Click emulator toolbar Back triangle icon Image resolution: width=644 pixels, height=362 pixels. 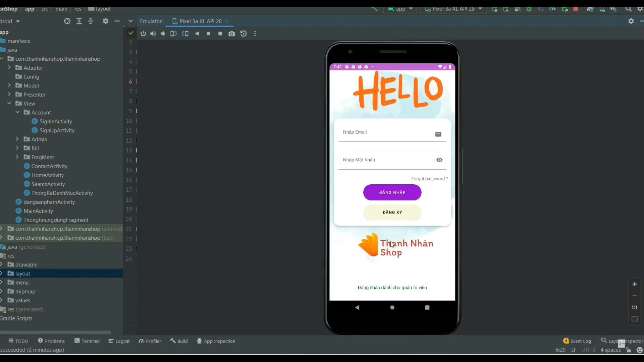pos(197,34)
